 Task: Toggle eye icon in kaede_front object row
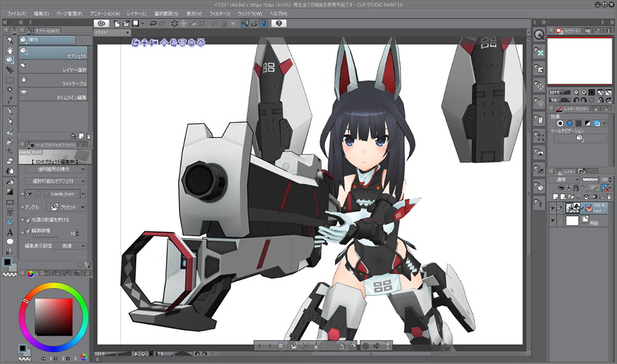[x=30, y=194]
